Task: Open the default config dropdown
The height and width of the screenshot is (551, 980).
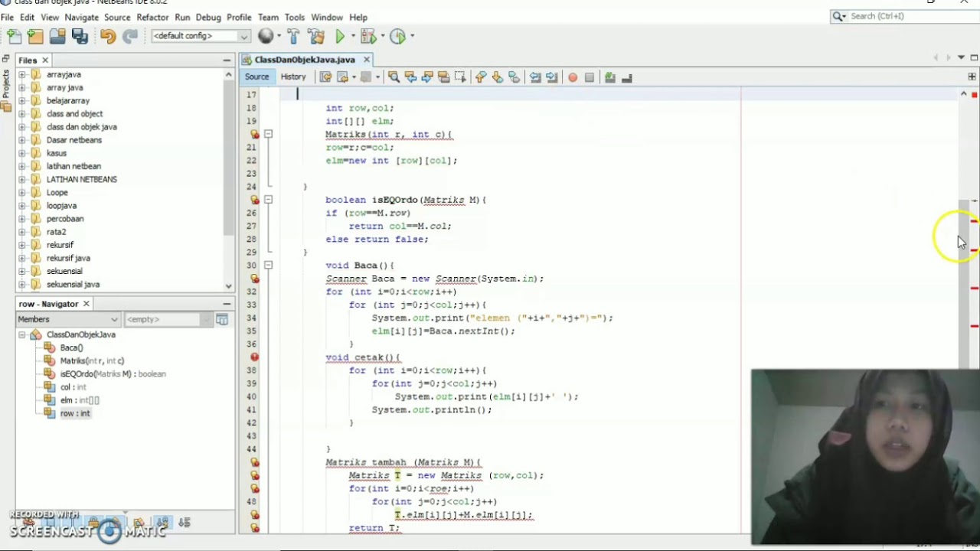Action: coord(201,36)
